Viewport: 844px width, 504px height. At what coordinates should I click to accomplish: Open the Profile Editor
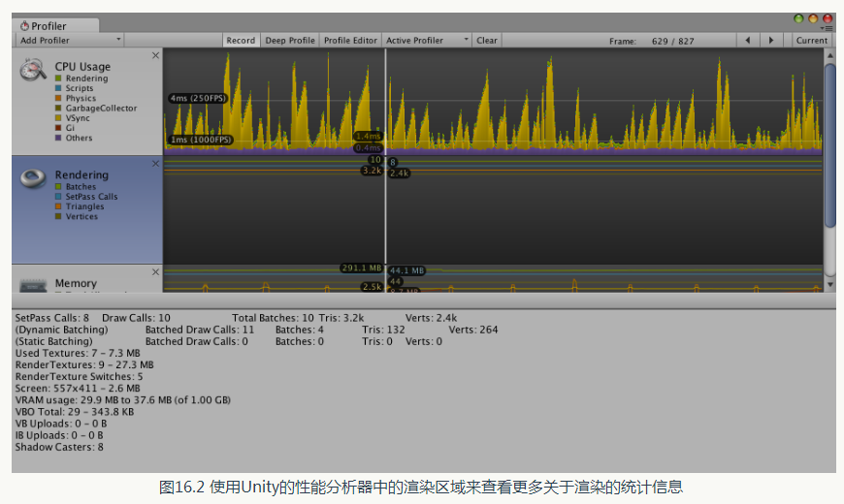tap(350, 41)
